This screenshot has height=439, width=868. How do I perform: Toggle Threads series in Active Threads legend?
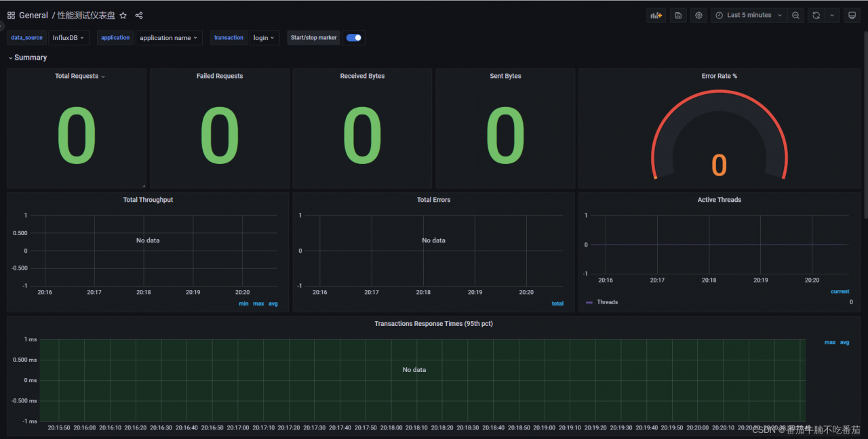tap(607, 302)
